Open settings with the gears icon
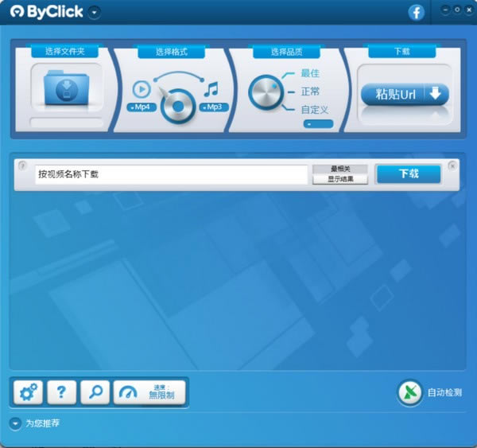Viewport: 477px width, 448px height. coord(29,392)
